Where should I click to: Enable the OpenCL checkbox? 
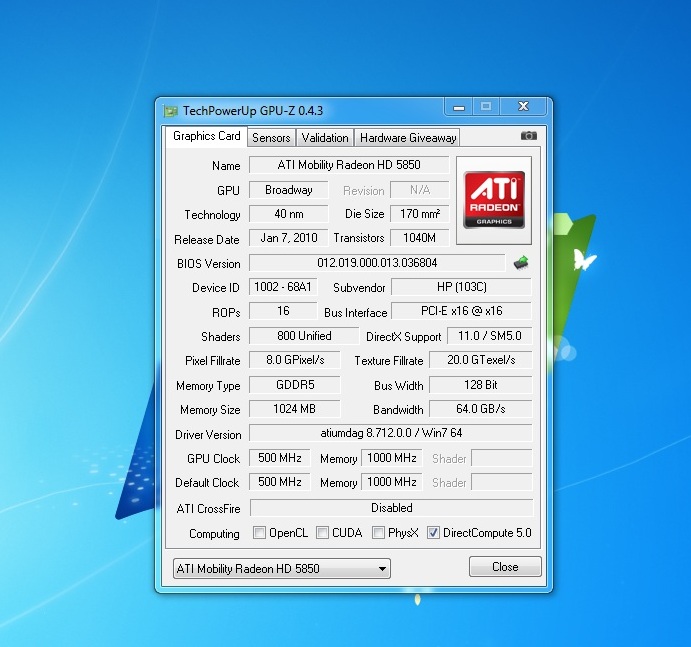pos(259,533)
